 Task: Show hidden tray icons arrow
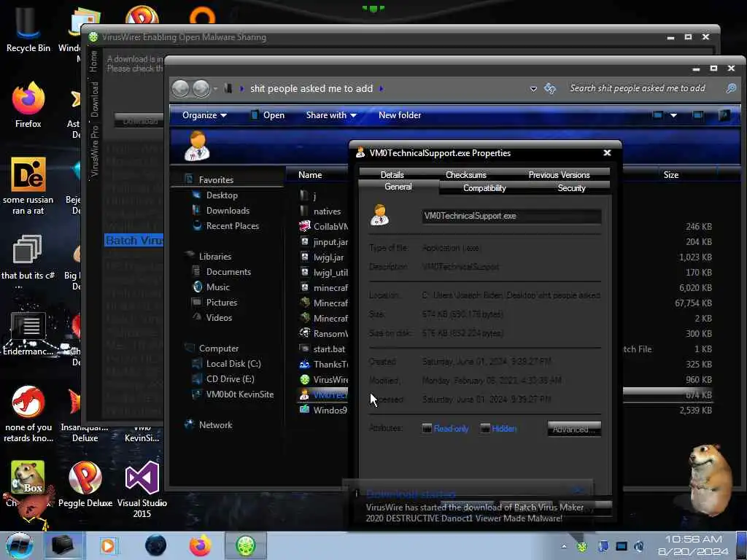(x=564, y=547)
